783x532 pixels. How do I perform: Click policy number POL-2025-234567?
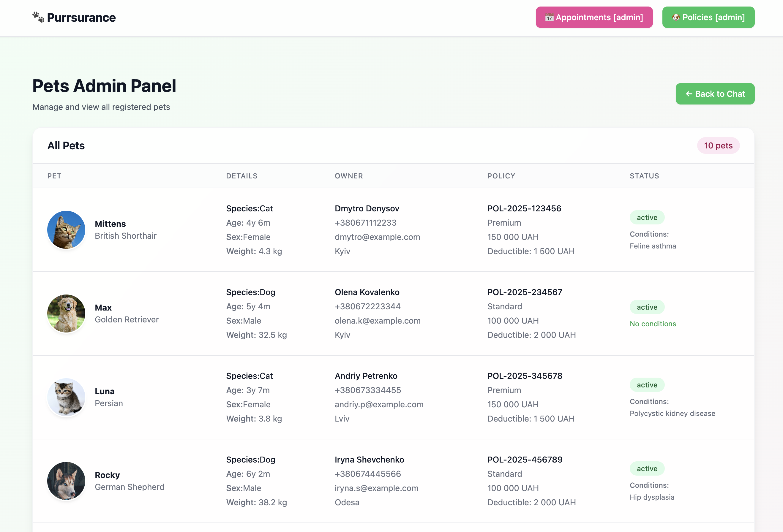(x=524, y=292)
